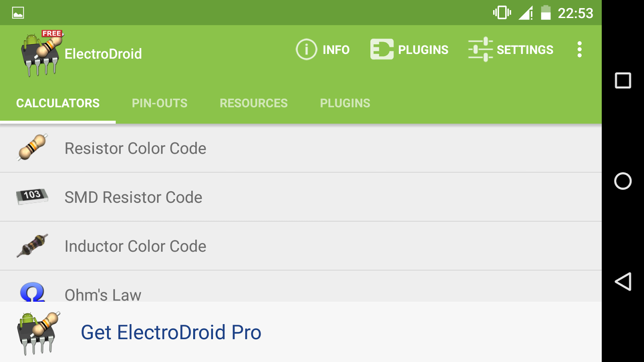Tap the Info circle icon

306,49
